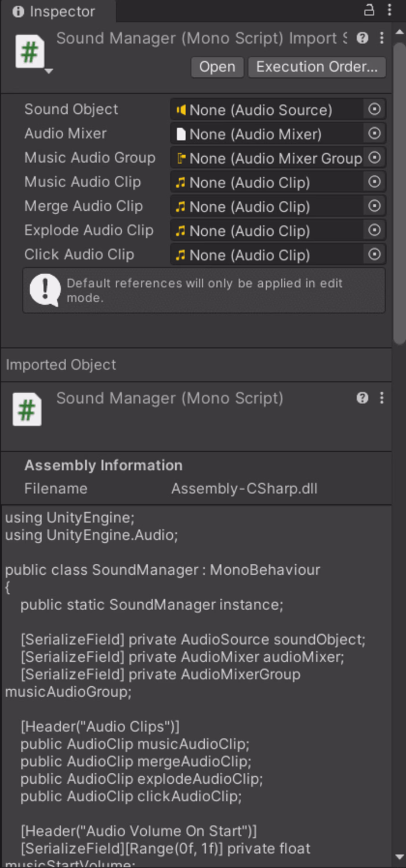Click the Imported Object header
The height and width of the screenshot is (868, 406).
click(x=60, y=365)
